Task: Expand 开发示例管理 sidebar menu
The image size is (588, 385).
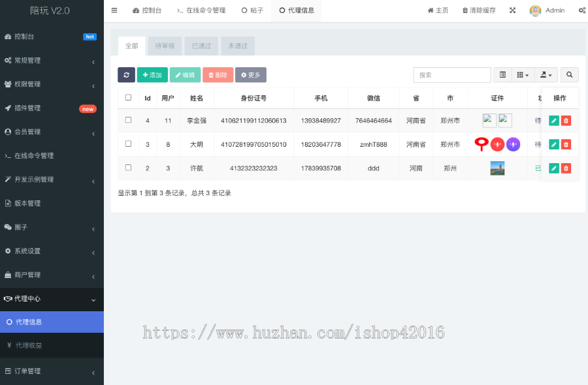Action: pos(52,179)
